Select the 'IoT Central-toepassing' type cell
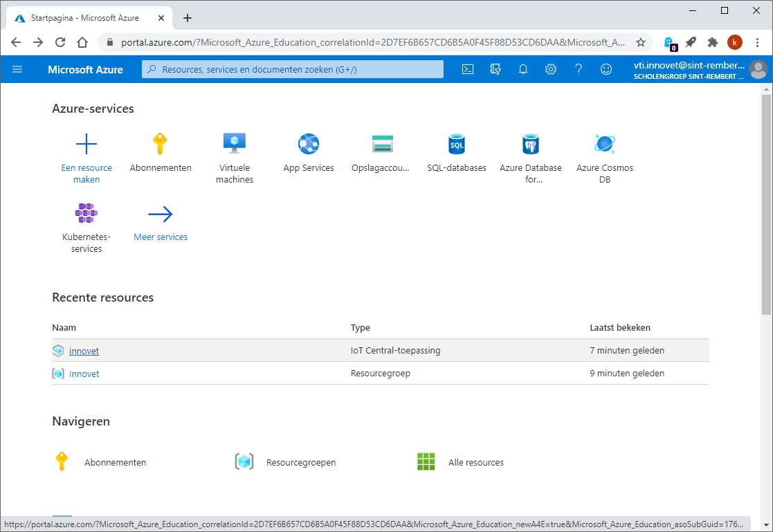Viewport: 773px width, 532px height. 395,351
